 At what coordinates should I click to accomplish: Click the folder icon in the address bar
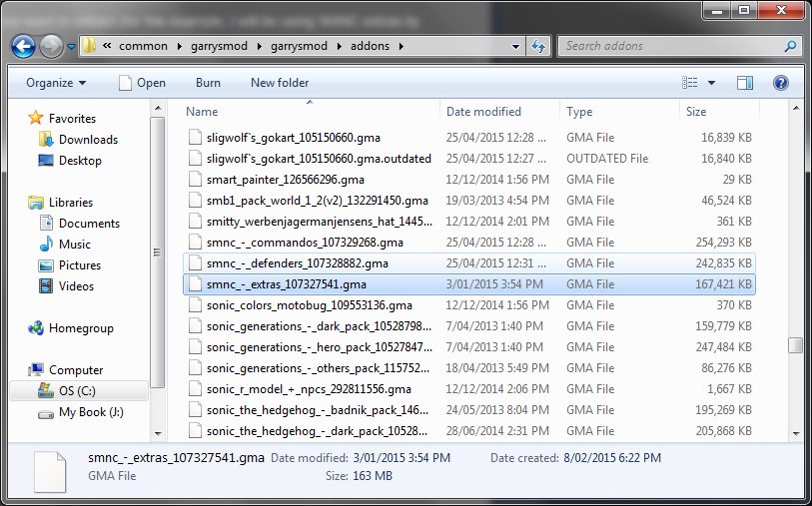point(89,46)
